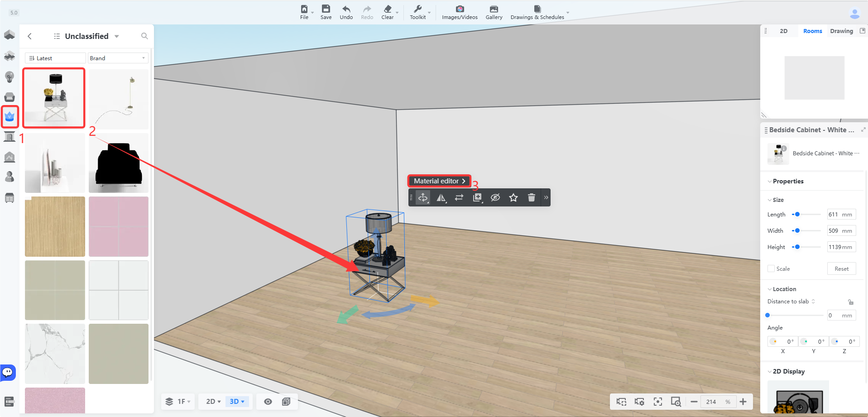Sort catalog by Latest

pyautogui.click(x=55, y=58)
